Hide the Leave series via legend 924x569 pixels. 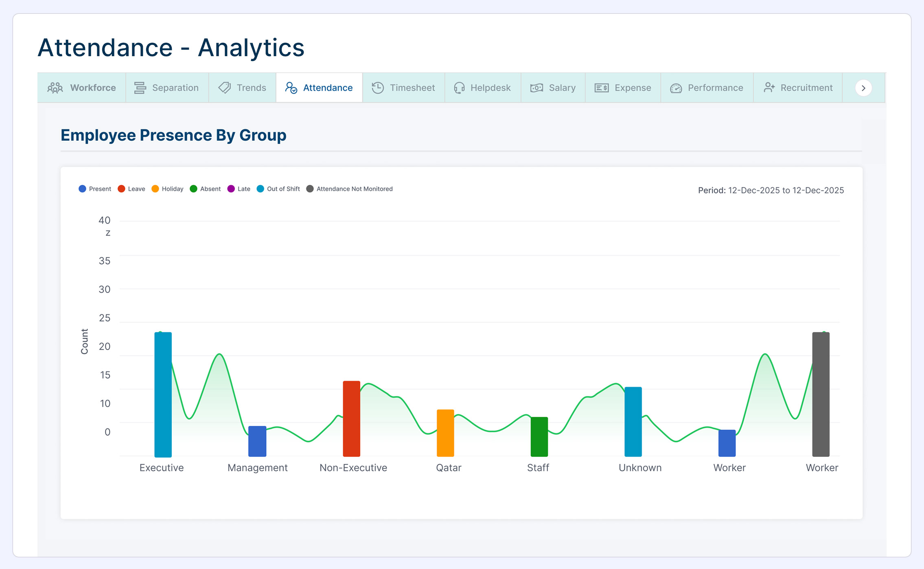coord(136,189)
